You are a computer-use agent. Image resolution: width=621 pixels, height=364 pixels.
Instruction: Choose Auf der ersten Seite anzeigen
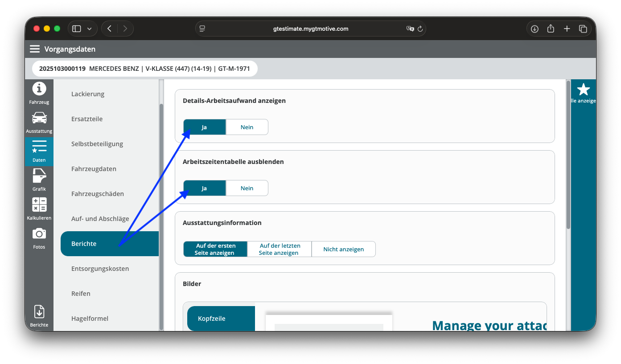(x=215, y=249)
